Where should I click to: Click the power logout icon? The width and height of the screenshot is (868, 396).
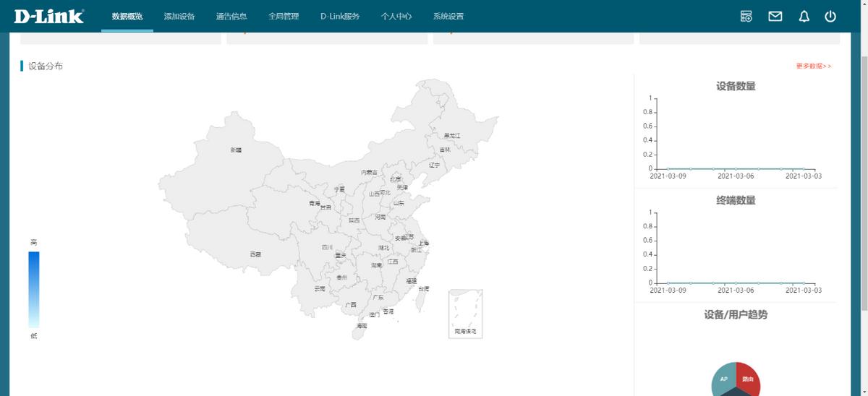click(x=830, y=16)
